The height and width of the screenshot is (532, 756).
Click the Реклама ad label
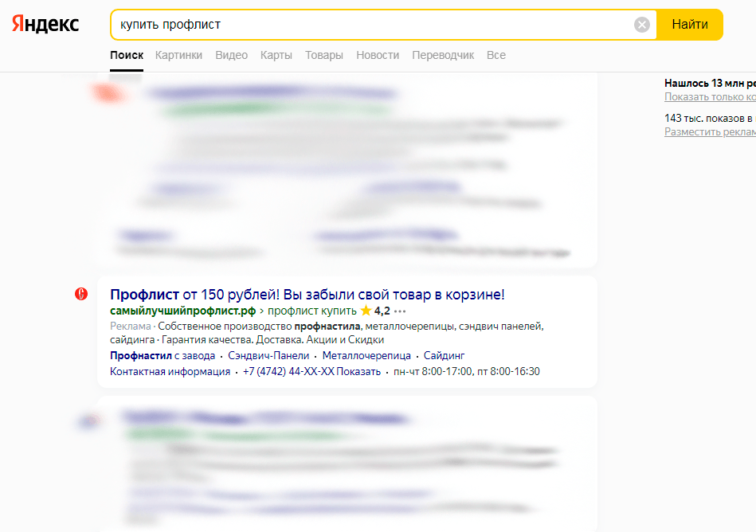point(130,327)
